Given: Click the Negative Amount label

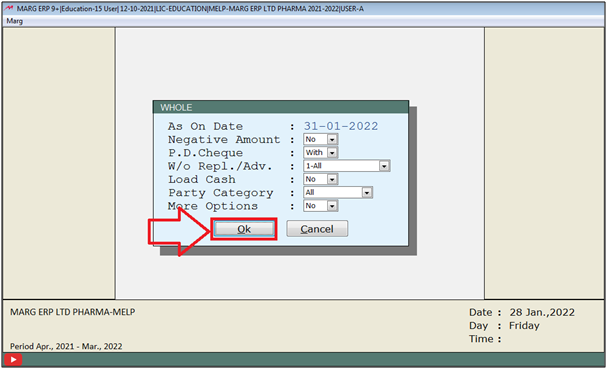Looking at the screenshot, I should coord(224,140).
